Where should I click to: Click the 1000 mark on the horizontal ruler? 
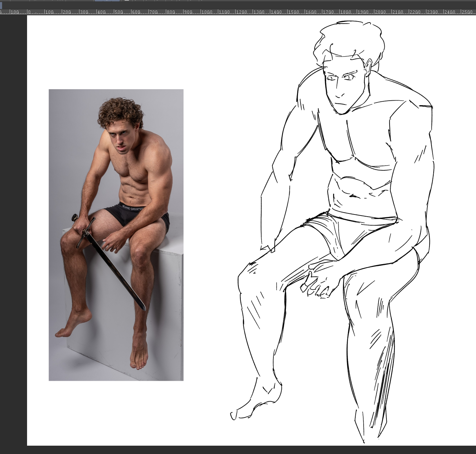[x=208, y=12]
